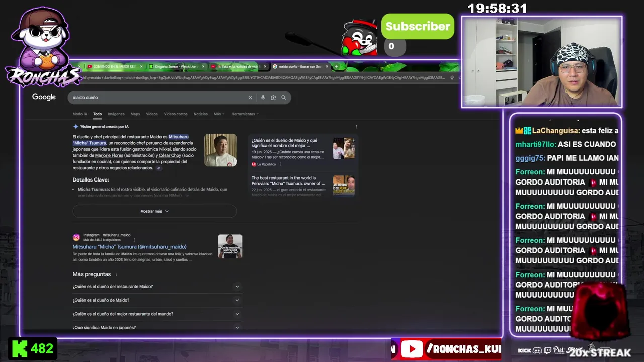644x362 pixels.
Task: Open the Google logo homepage link
Action: 44,97
